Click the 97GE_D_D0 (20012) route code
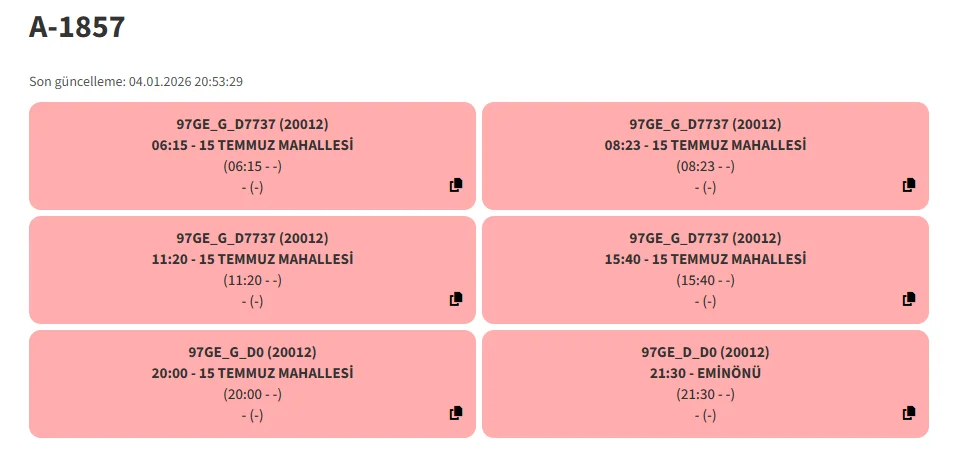Image resolution: width=955 pixels, height=466 pixels. [705, 352]
